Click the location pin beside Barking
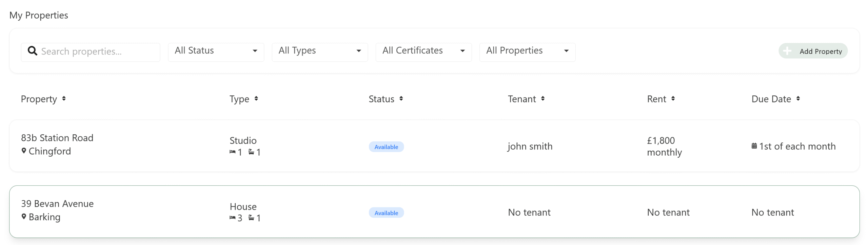868x245 pixels. [24, 217]
